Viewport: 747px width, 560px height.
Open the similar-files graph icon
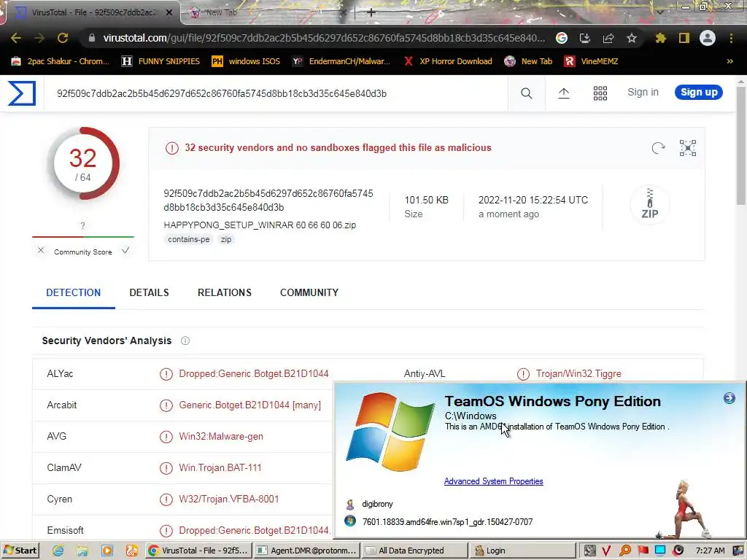(x=687, y=148)
